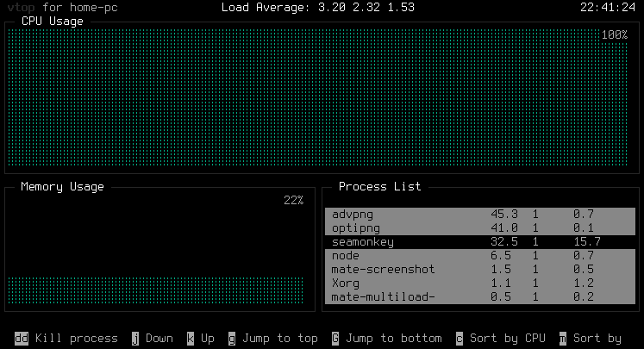Select the mate-multiload- process row
644x349 pixels.
480,296
